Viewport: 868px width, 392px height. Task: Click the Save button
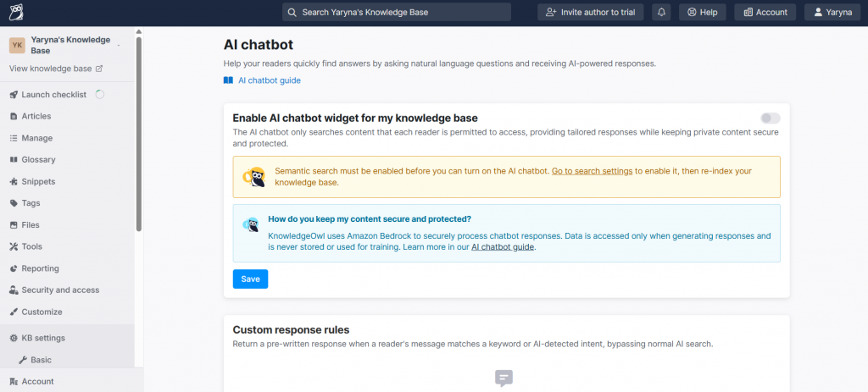tap(250, 279)
